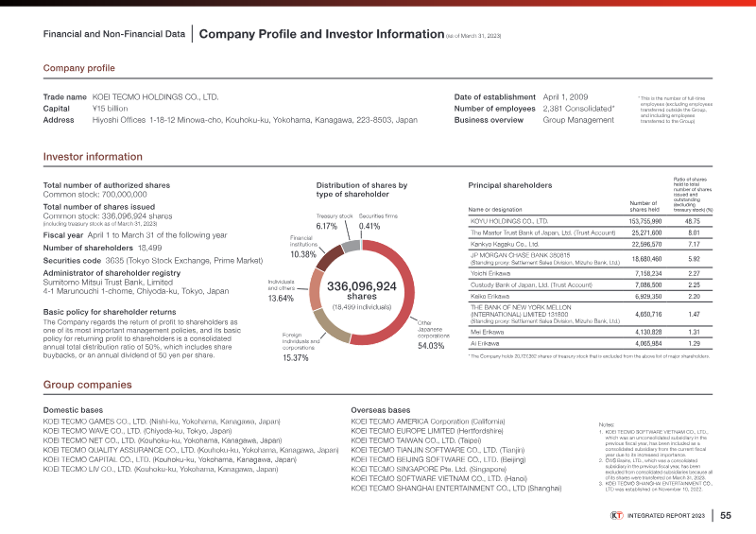The height and width of the screenshot is (534, 756).
Task: Select the 'Financial and Non-Financial Data' section label
Action: [114, 34]
